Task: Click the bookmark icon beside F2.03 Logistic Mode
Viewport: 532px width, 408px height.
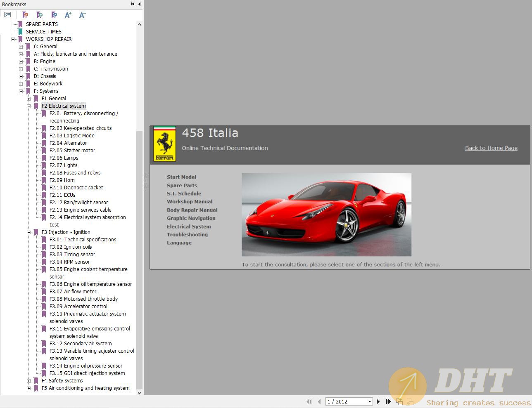Action: 44,136
